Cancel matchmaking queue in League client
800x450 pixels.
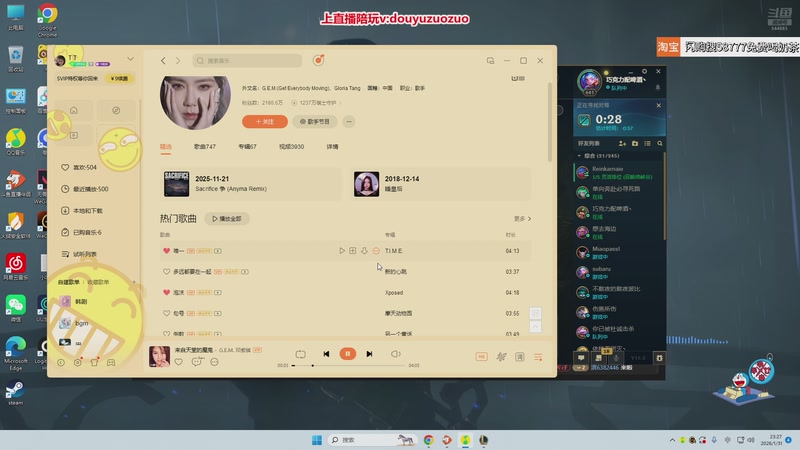(659, 105)
